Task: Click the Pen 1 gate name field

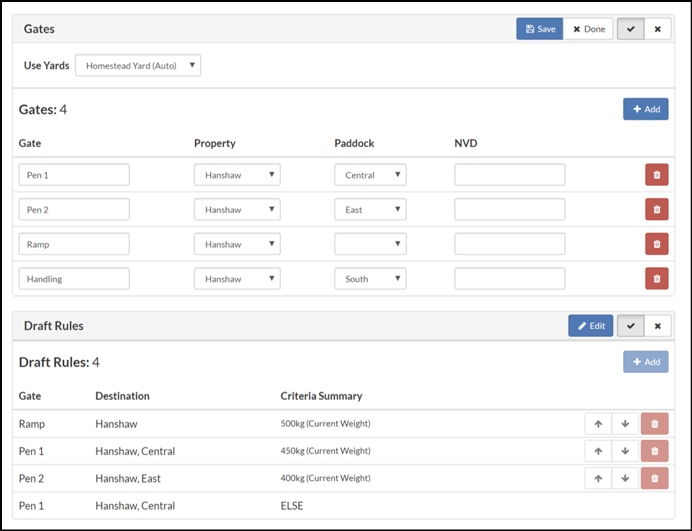Action: (x=74, y=175)
